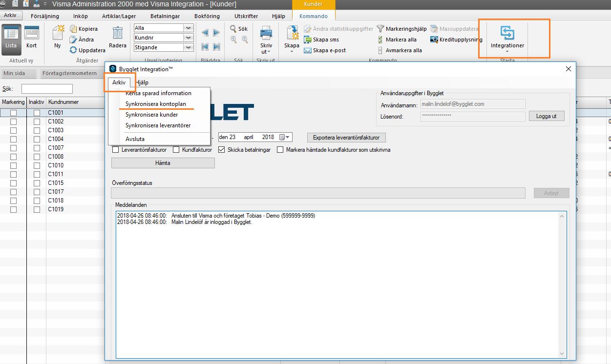The height and width of the screenshot is (364, 611).
Task: Open the Utskrifter ribbon tab
Action: pos(246,16)
